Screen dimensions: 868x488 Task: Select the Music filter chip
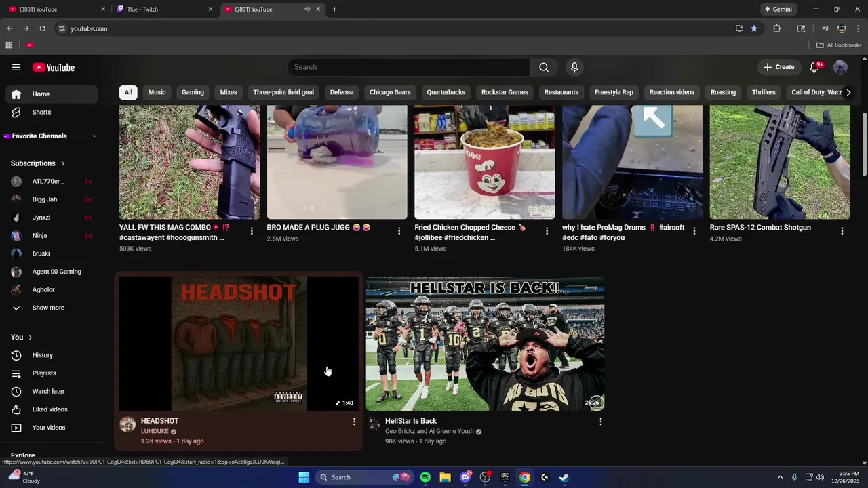[157, 92]
